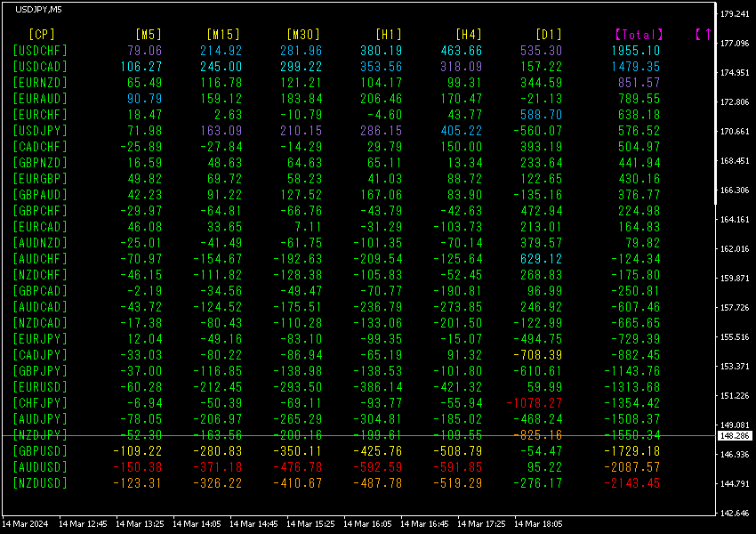This screenshot has height=534, width=756.
Task: Select the [AUDCHF] pair row label
Action: pos(40,259)
